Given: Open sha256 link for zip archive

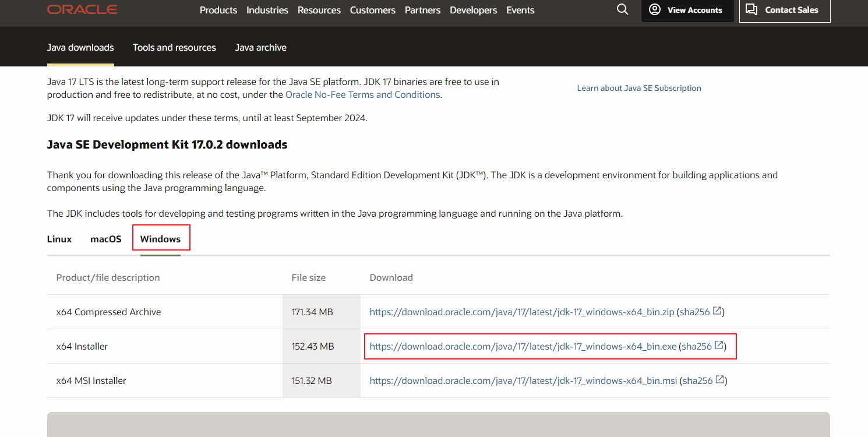Looking at the screenshot, I should (694, 312).
